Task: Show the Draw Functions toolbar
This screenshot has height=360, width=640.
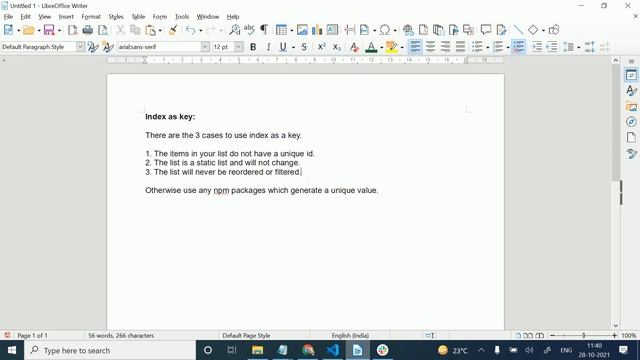Action: (x=554, y=30)
